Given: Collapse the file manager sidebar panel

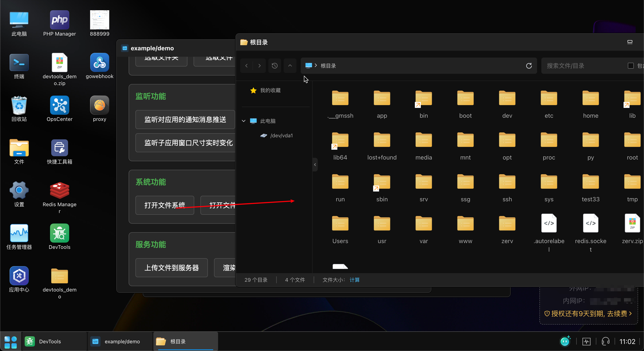Looking at the screenshot, I should pyautogui.click(x=315, y=164).
